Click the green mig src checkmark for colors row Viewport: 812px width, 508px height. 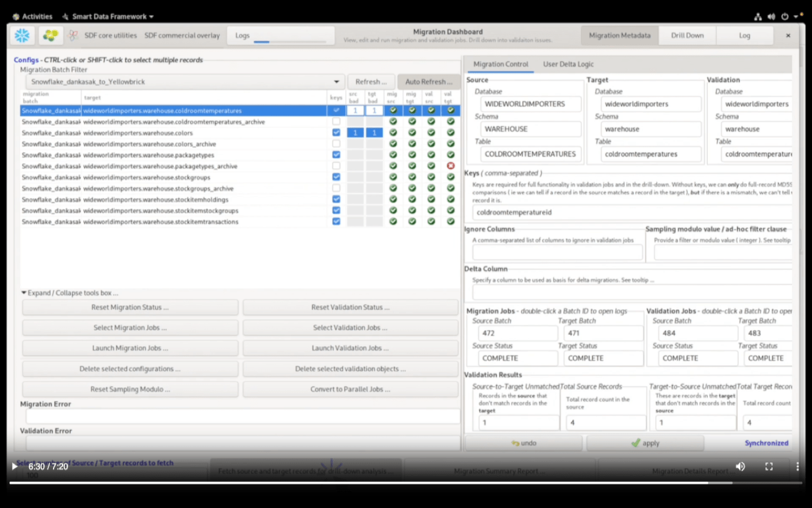click(x=393, y=133)
